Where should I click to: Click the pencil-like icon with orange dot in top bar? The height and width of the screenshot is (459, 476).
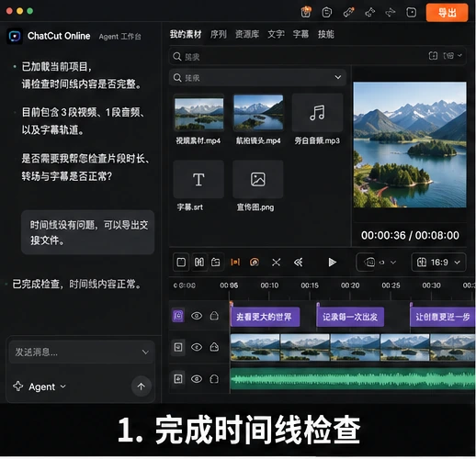348,12
